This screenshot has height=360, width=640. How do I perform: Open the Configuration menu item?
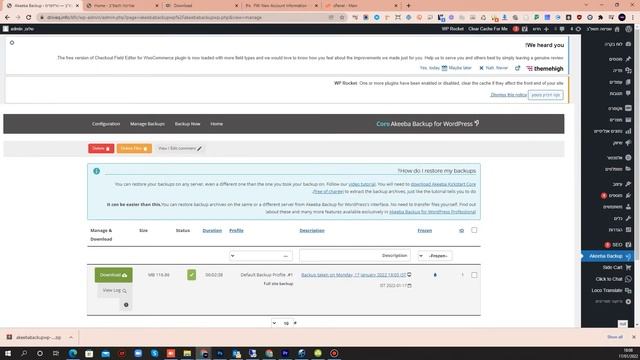(x=106, y=124)
